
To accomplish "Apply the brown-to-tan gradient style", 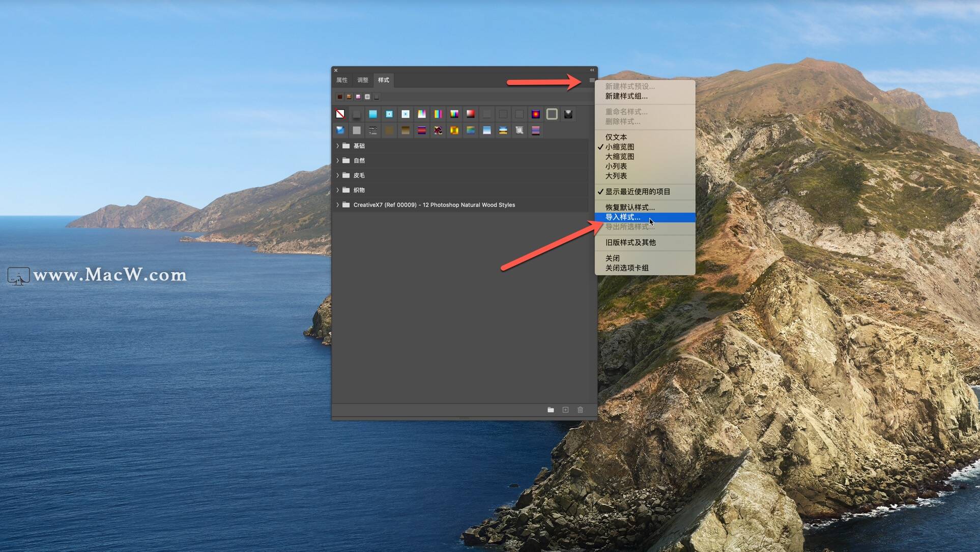I will (406, 130).
